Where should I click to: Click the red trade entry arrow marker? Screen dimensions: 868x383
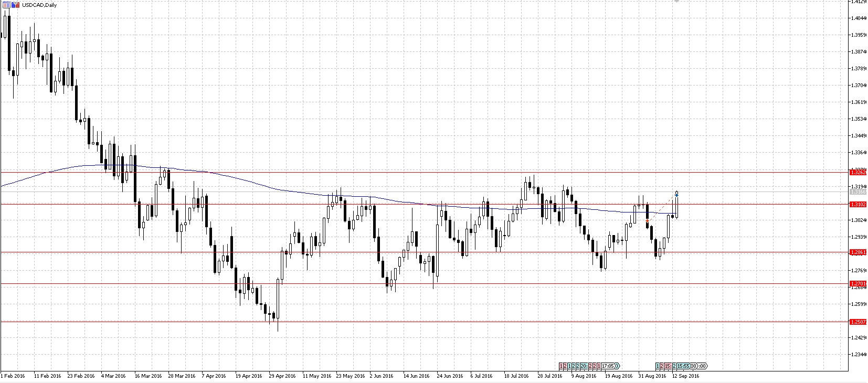pyautogui.click(x=648, y=221)
